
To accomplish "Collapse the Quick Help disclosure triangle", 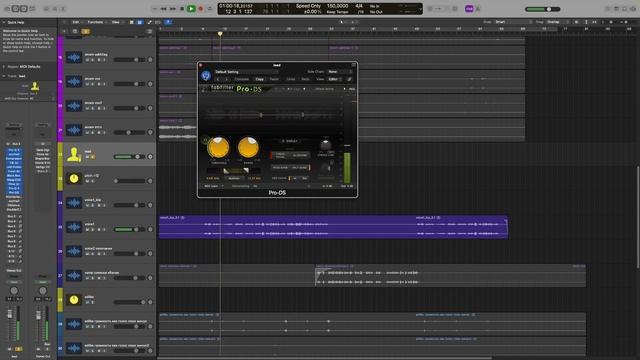I will point(4,22).
